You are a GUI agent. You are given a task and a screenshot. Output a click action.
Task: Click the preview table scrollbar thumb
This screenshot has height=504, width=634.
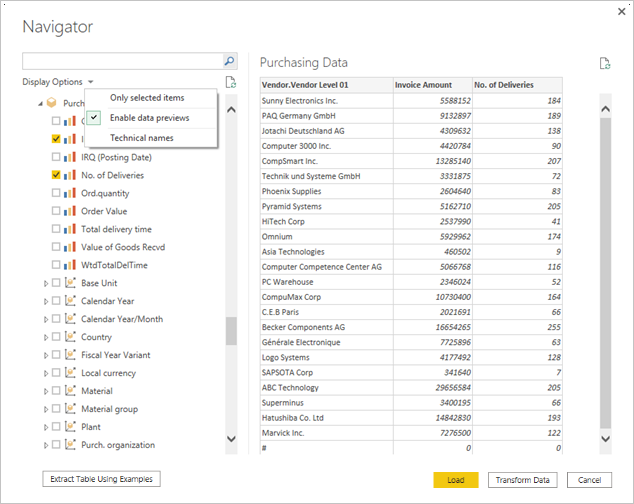(x=605, y=273)
